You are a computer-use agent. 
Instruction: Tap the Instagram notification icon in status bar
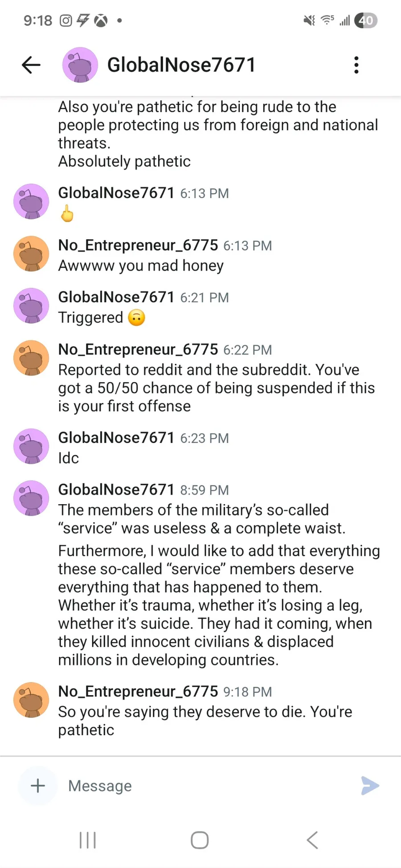(x=66, y=20)
